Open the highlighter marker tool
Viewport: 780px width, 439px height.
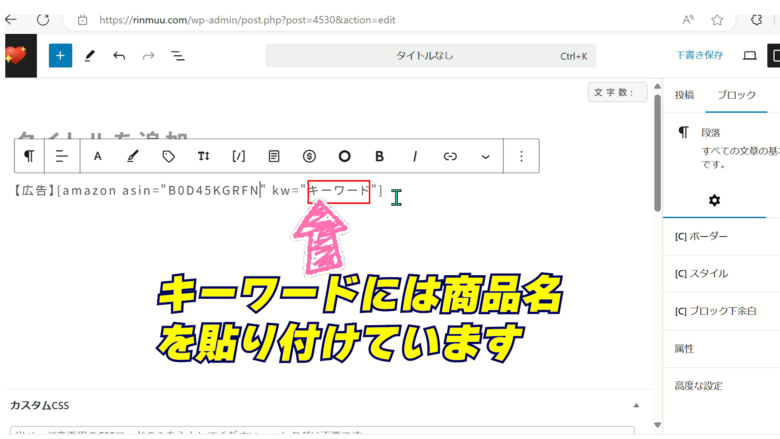pos(133,156)
